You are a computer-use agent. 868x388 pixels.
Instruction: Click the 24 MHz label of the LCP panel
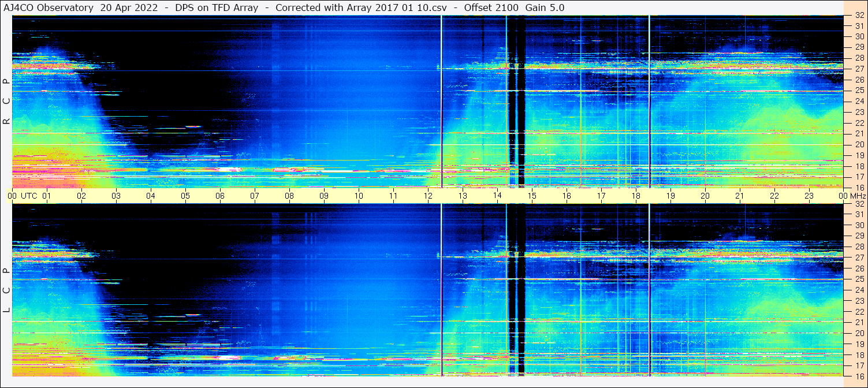click(x=859, y=290)
